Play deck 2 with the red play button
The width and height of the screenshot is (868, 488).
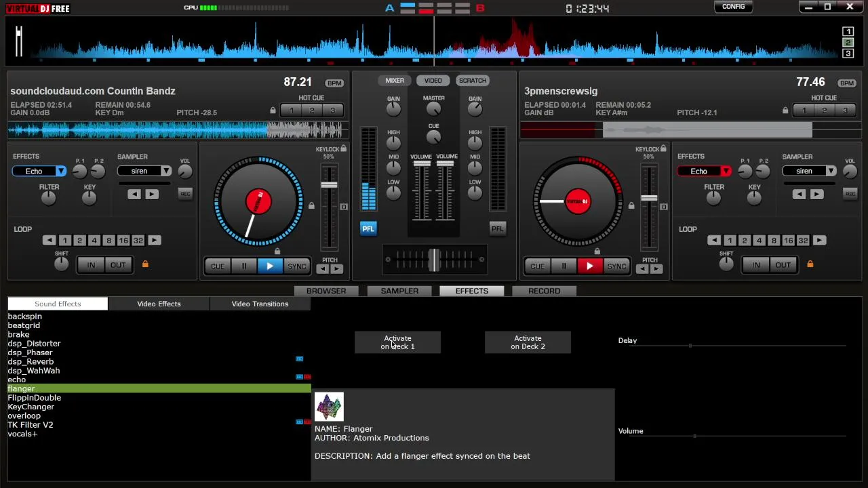590,266
